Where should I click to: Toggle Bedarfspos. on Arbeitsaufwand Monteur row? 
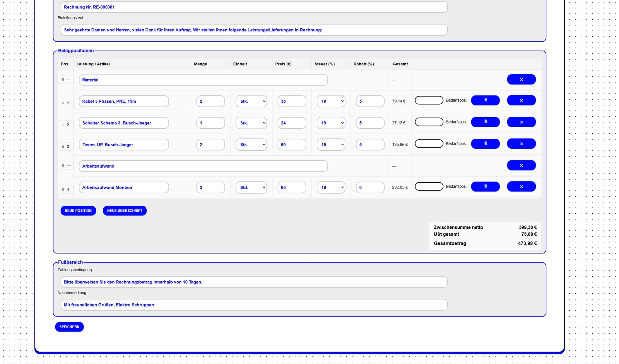429,187
